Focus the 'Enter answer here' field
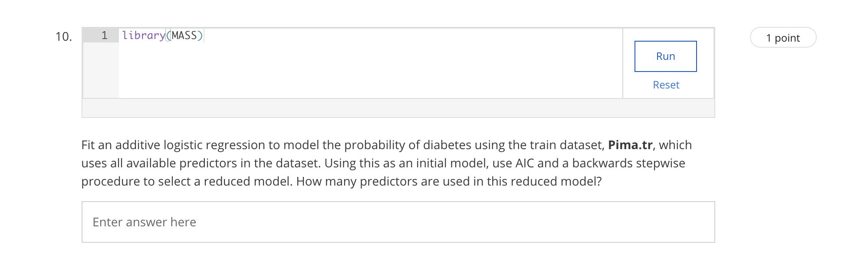868x261 pixels. 398,222
